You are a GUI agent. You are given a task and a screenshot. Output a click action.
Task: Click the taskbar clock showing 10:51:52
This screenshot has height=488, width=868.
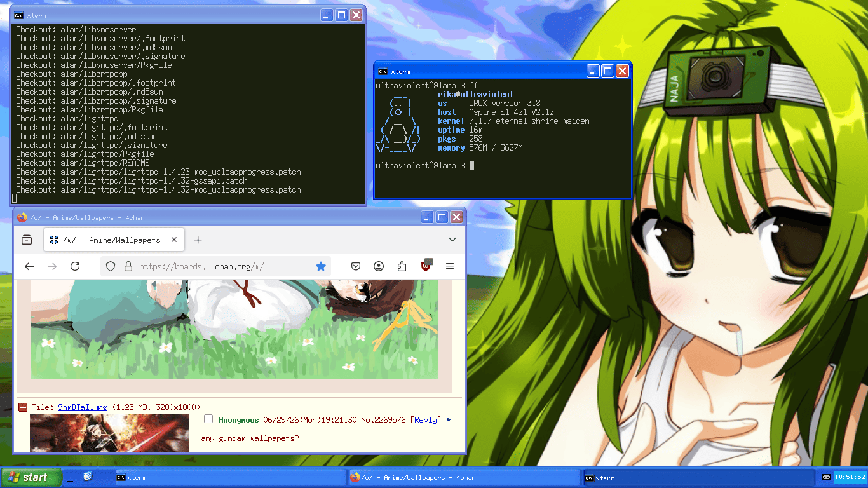tap(850, 477)
